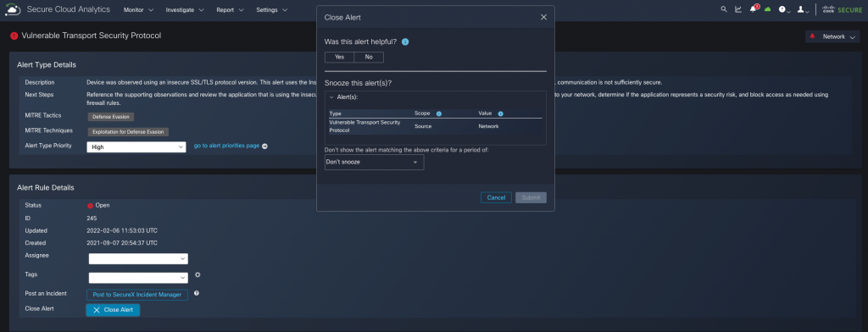Expand the Assignee dropdown
The height and width of the screenshot is (332, 868).
pos(138,259)
